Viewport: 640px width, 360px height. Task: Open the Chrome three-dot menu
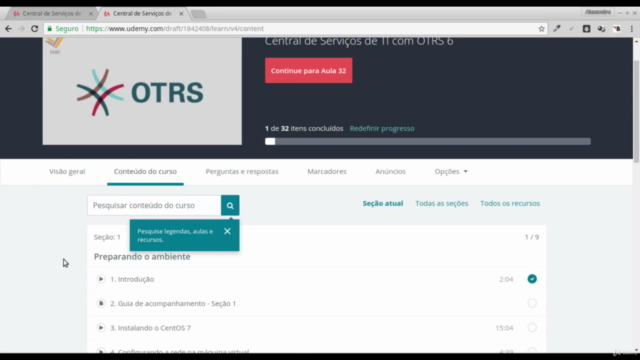pyautogui.click(x=631, y=29)
